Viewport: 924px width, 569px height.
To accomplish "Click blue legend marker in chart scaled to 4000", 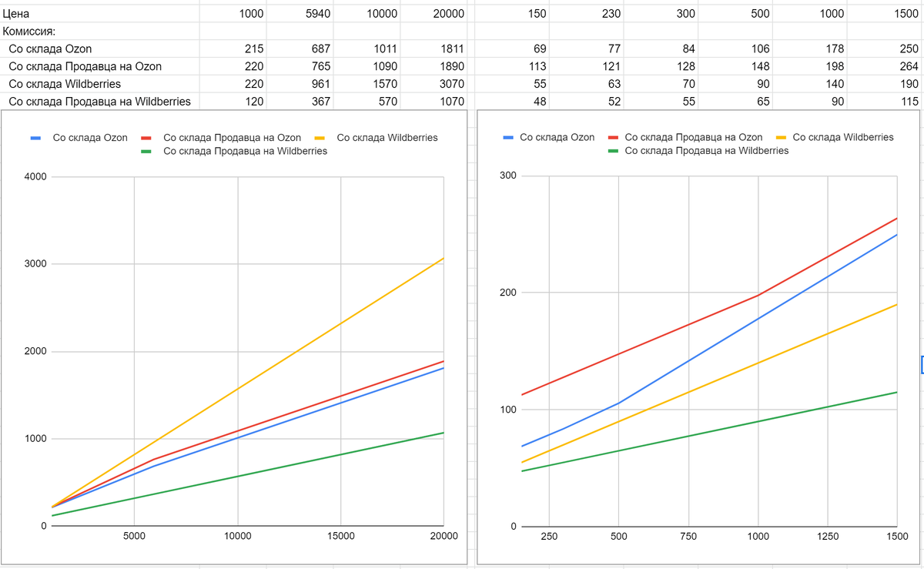I will 35,138.
